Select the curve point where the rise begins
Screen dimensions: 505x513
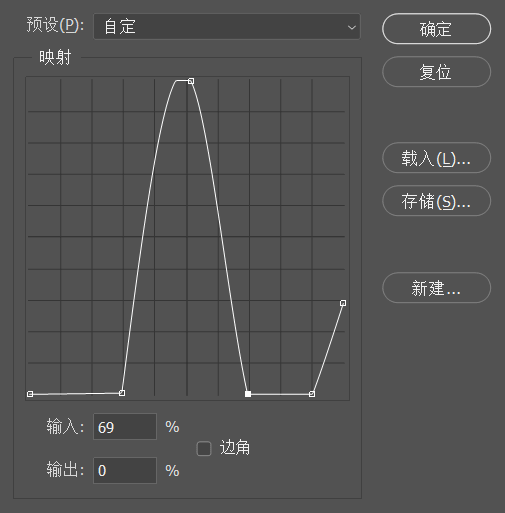coord(122,393)
